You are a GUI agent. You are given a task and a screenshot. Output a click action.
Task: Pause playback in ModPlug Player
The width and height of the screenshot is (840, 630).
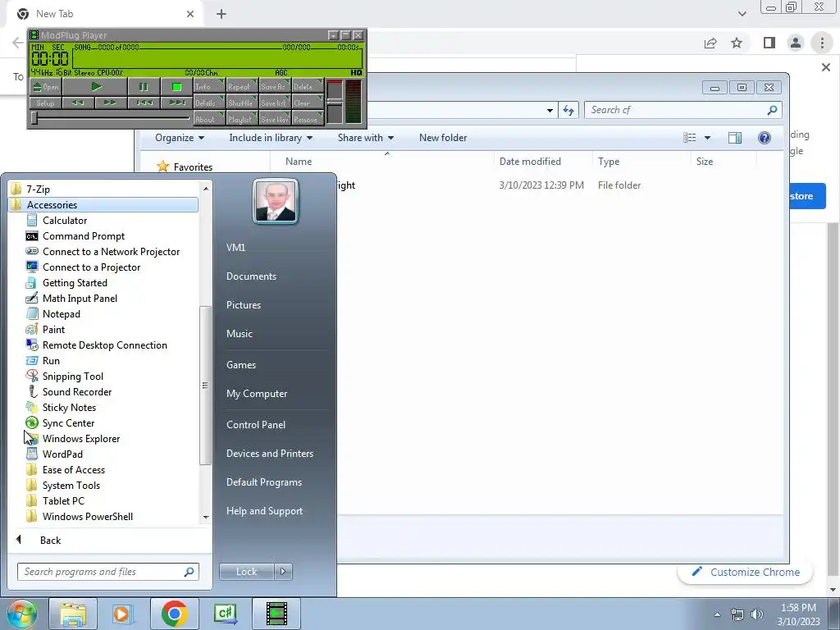click(x=144, y=87)
